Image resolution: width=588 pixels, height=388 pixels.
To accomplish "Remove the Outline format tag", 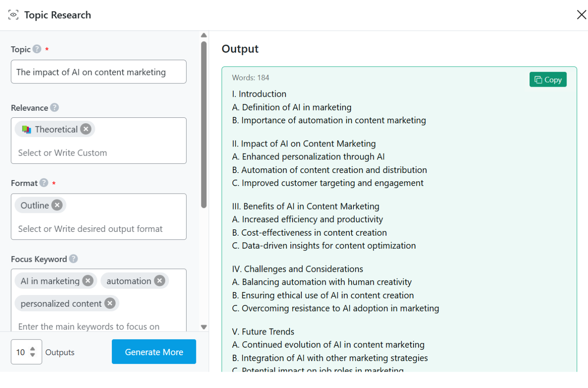I will pyautogui.click(x=57, y=205).
